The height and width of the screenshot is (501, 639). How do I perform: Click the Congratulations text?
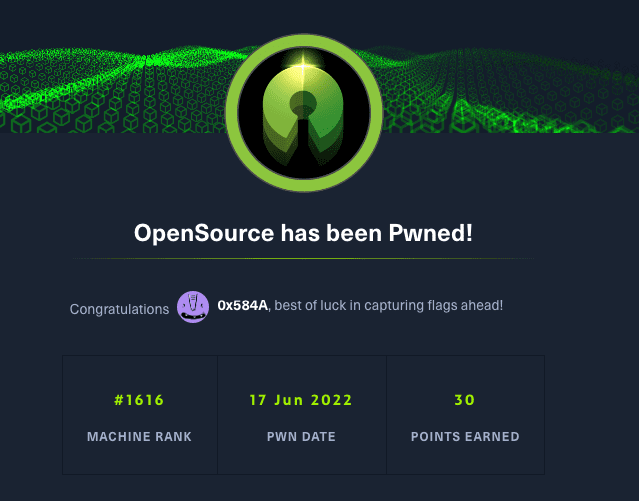119,309
